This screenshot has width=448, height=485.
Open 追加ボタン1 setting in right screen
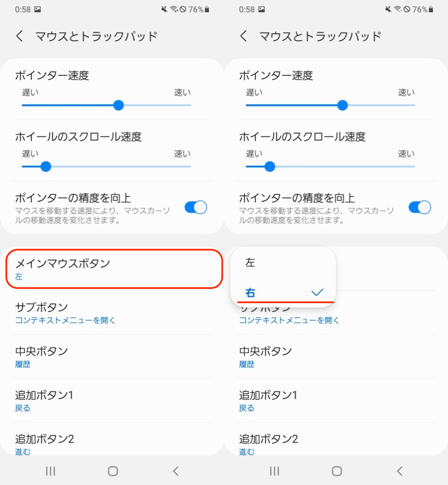[x=336, y=400]
